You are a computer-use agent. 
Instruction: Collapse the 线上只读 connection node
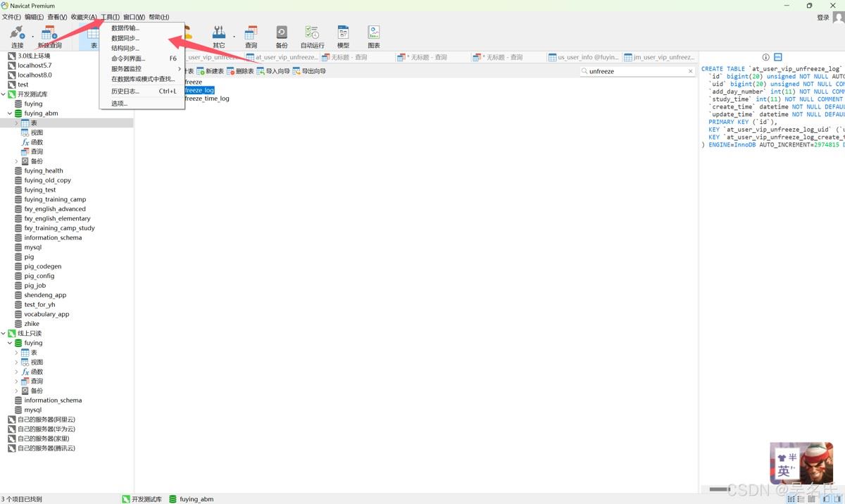pyautogui.click(x=4, y=334)
